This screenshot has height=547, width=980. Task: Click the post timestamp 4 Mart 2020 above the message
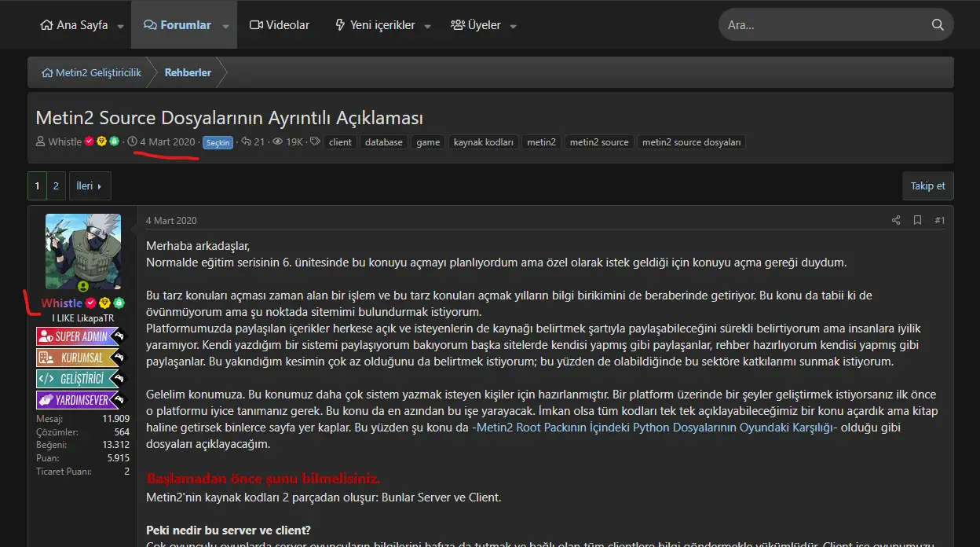tap(171, 221)
